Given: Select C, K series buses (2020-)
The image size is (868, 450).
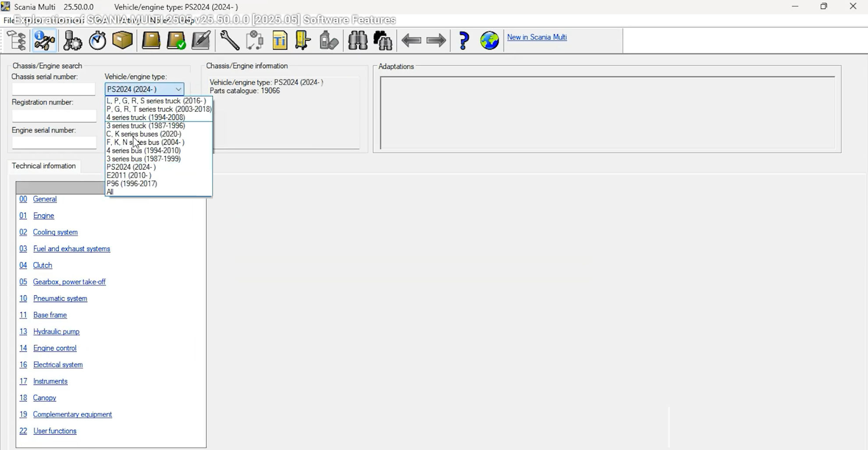Looking at the screenshot, I should pos(159,134).
